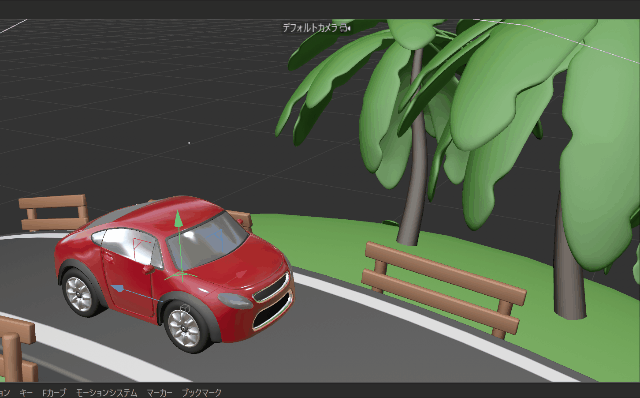Select the wooden fence behind the car
The height and width of the screenshot is (398, 640).
[53, 212]
